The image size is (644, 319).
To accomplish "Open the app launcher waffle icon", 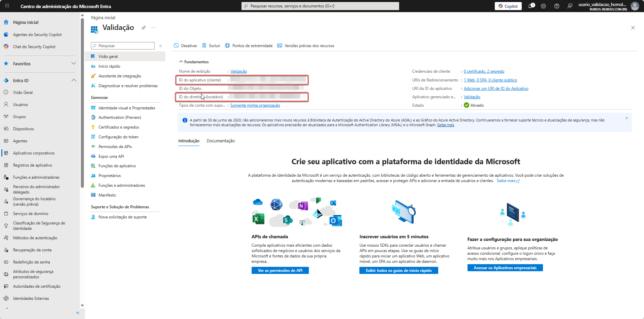I will (x=7, y=6).
